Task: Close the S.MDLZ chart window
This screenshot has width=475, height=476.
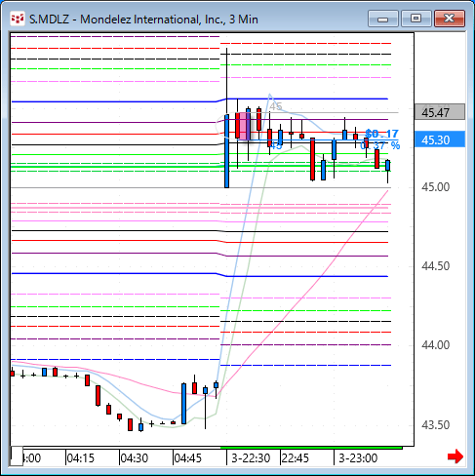Action: 450,19
